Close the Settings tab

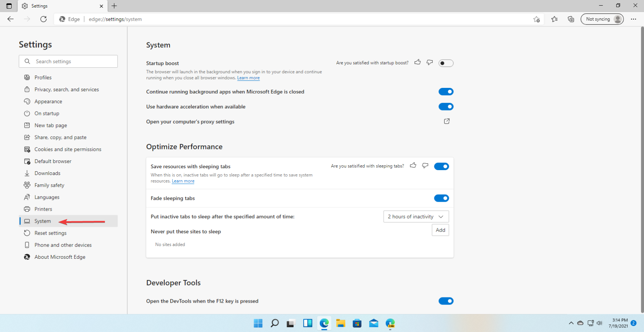[101, 6]
